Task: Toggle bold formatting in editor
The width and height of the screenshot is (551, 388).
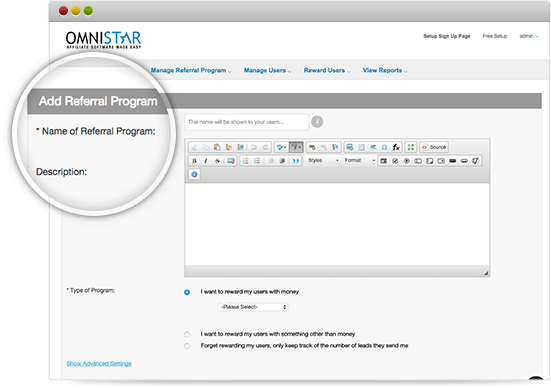Action: click(194, 161)
